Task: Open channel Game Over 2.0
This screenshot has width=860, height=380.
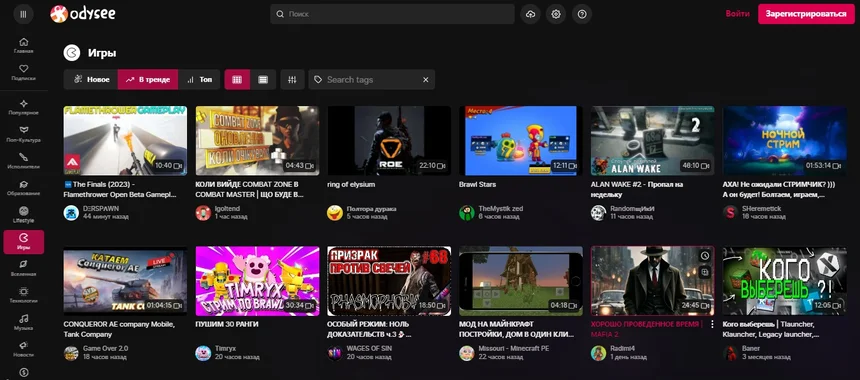Action: tap(105, 349)
